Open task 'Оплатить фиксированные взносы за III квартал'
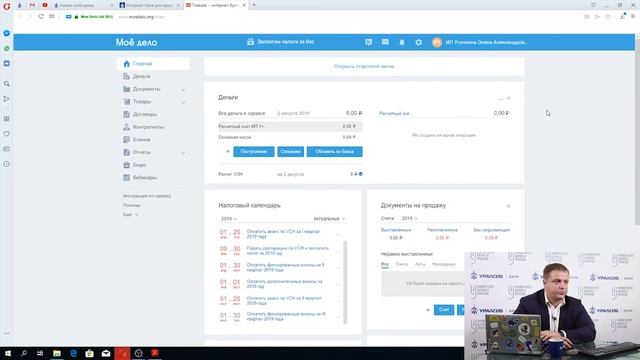640x360 pixels. (286, 316)
